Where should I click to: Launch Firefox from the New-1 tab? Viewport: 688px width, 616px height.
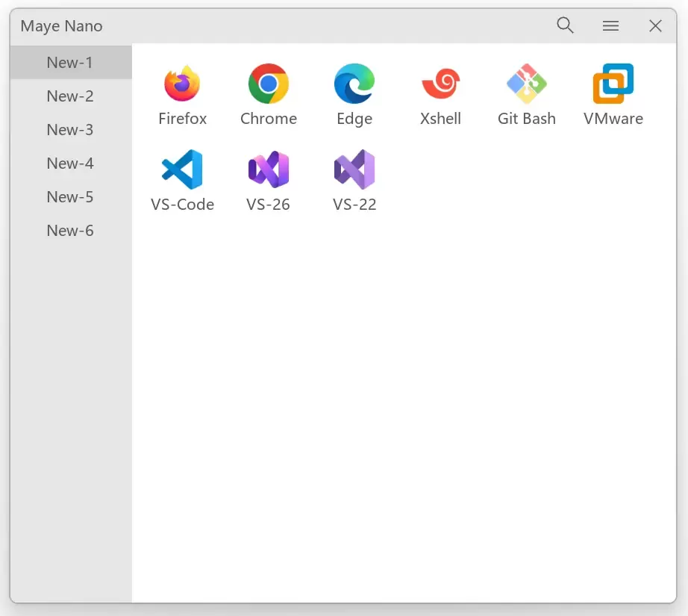coord(183,84)
